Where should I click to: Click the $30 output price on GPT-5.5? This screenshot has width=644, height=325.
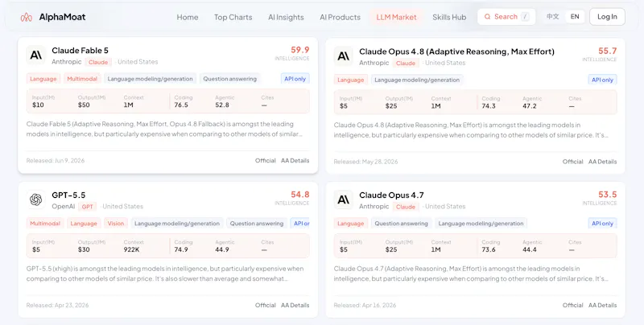84,249
